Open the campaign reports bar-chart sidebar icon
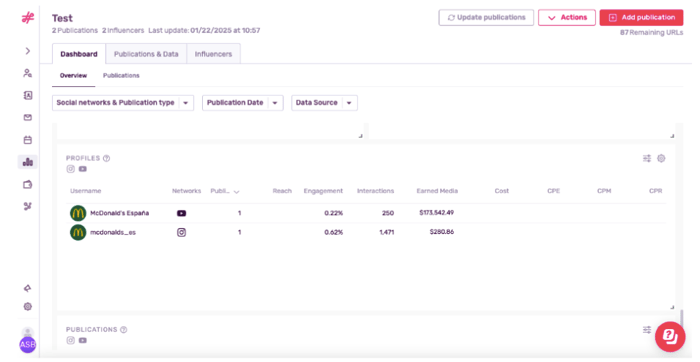 (x=28, y=162)
